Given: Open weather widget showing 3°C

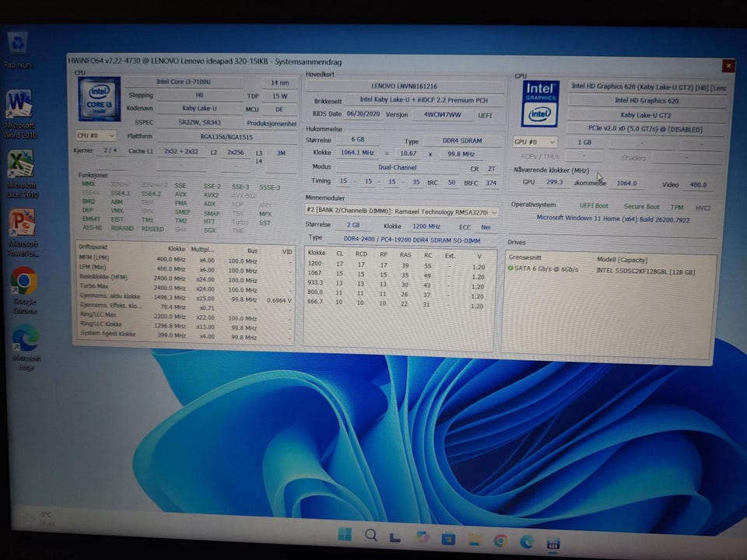Looking at the screenshot, I should pos(40,518).
